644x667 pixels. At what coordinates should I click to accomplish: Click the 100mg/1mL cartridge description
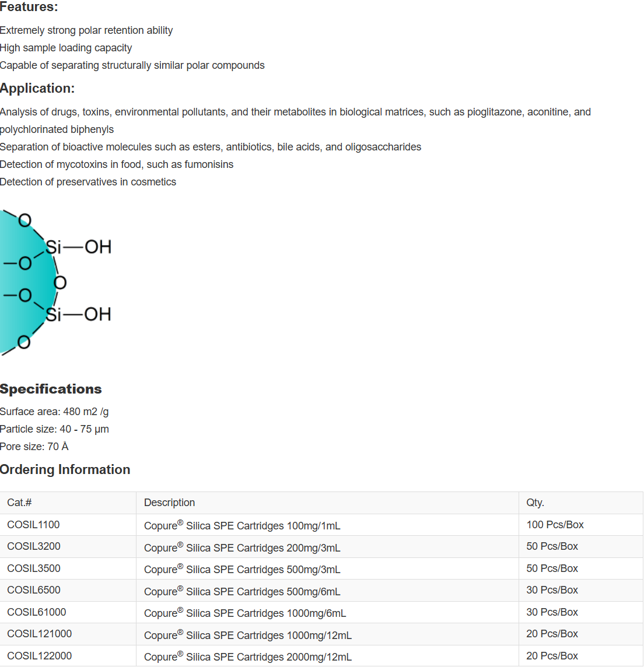(x=242, y=525)
